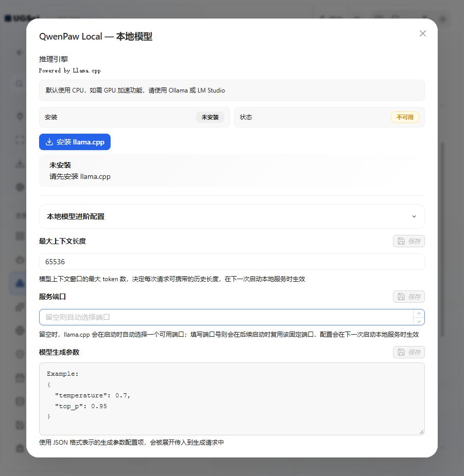
Task: Increase the port with the up stepper arrow
Action: [x=419, y=313]
